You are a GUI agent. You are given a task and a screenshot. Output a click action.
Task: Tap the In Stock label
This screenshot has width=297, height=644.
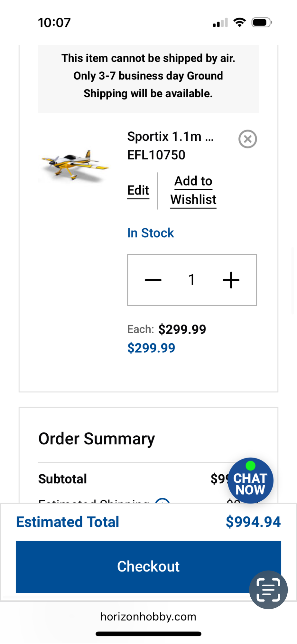click(x=151, y=233)
